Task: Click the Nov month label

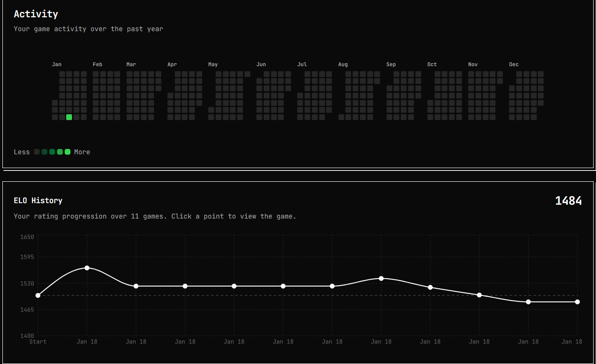Action: pyautogui.click(x=473, y=64)
